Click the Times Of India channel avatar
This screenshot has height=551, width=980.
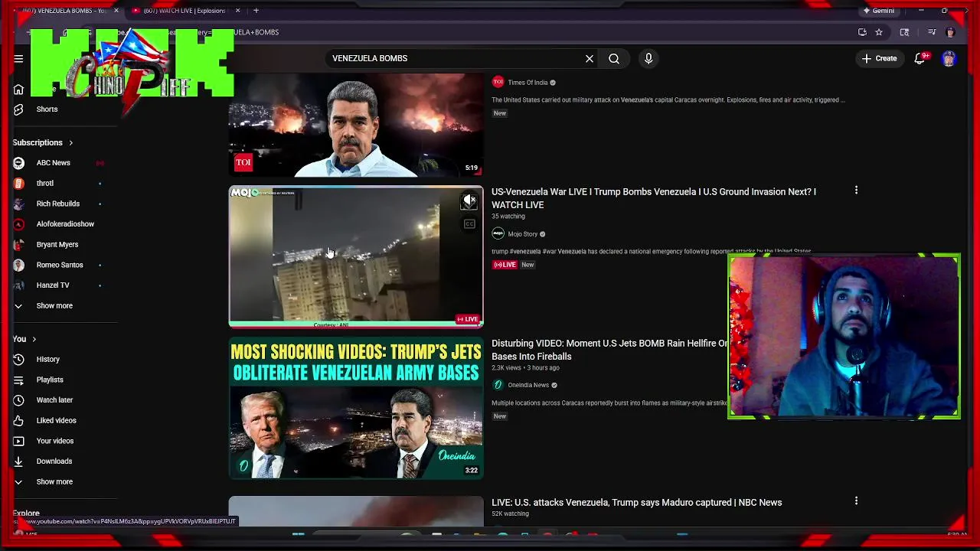pos(498,82)
